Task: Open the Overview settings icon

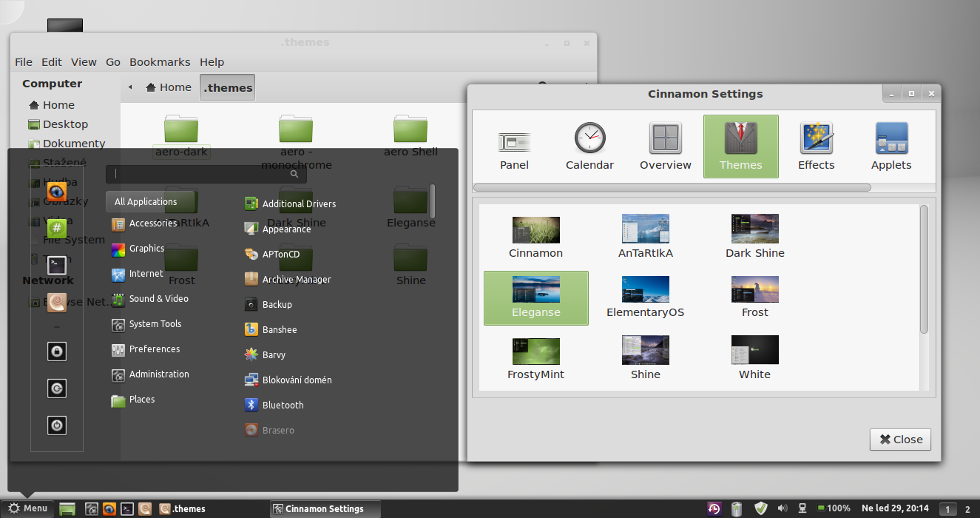Action: tap(666, 147)
